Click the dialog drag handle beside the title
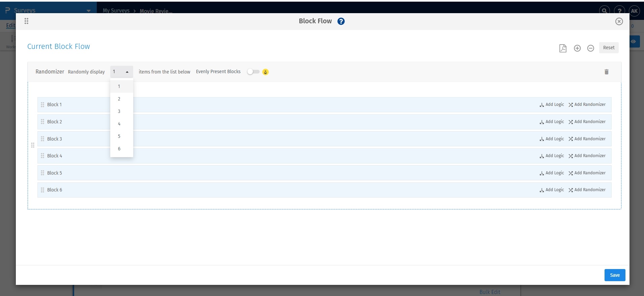This screenshot has height=296, width=644. click(x=26, y=21)
